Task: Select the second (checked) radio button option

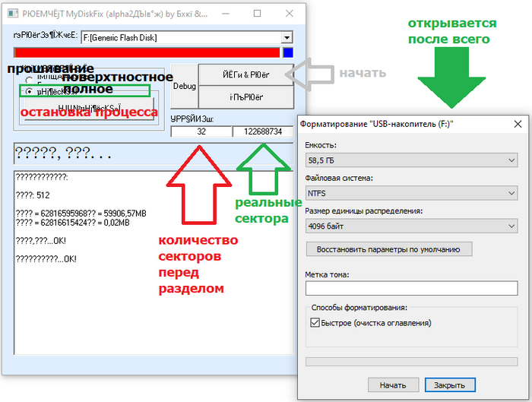Action: [x=29, y=91]
